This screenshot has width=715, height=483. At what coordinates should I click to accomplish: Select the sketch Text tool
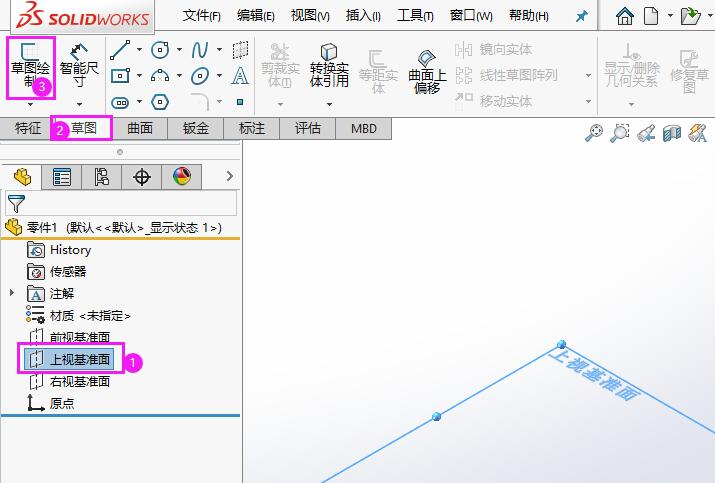pyautogui.click(x=240, y=76)
